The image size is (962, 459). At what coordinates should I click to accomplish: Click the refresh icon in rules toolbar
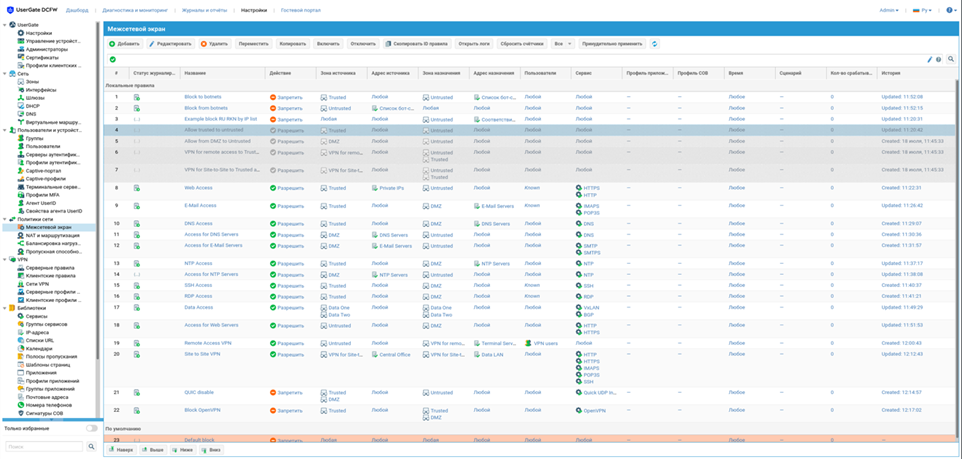(655, 44)
